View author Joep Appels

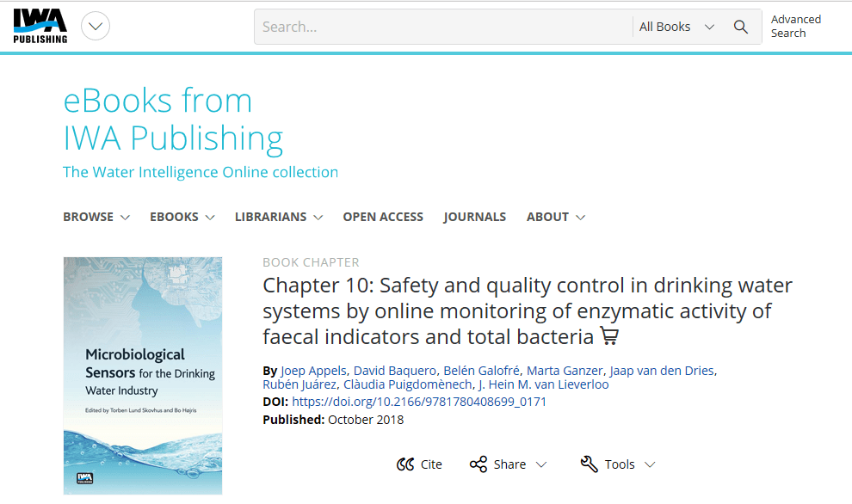313,371
